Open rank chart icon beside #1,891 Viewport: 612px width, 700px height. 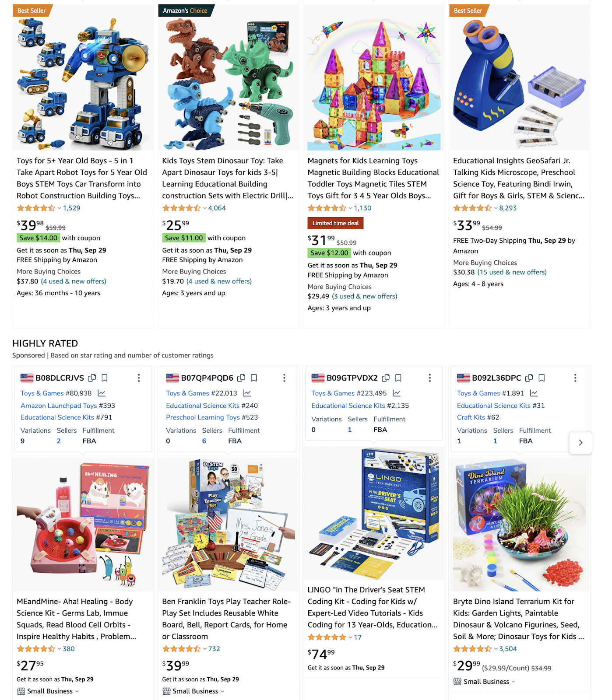pos(534,393)
